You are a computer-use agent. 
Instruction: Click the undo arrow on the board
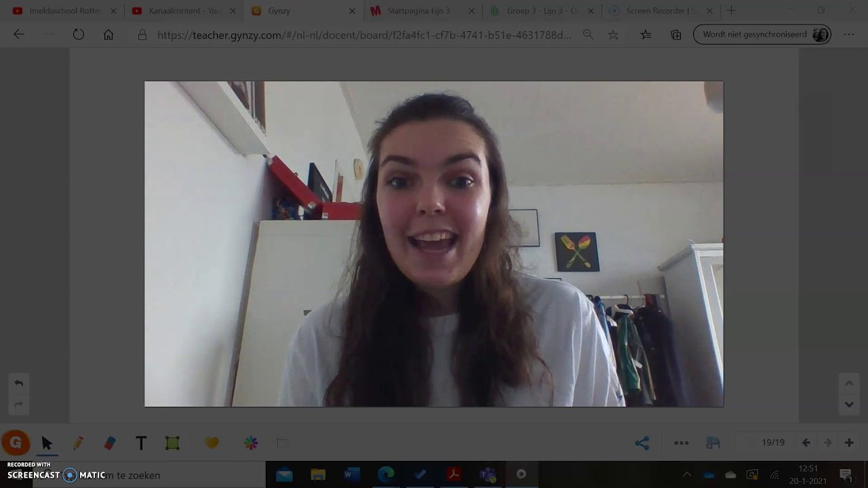(19, 383)
